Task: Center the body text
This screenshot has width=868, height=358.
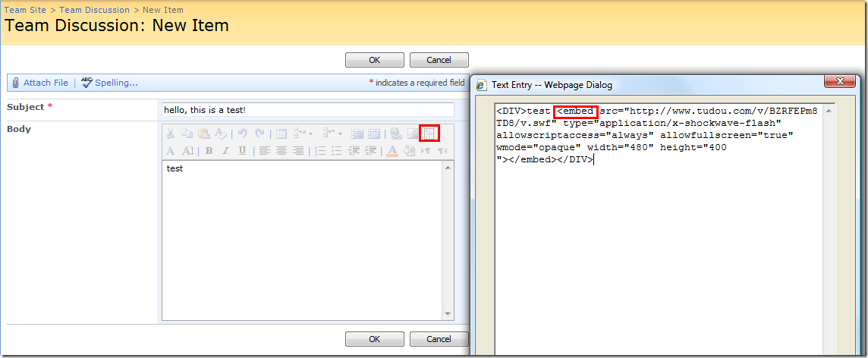Action: pos(281,150)
